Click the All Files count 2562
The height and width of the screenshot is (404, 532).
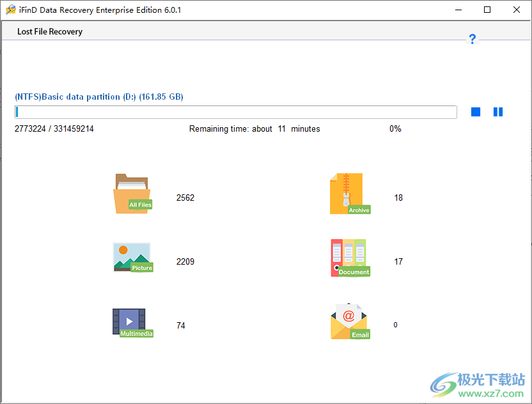[185, 198]
